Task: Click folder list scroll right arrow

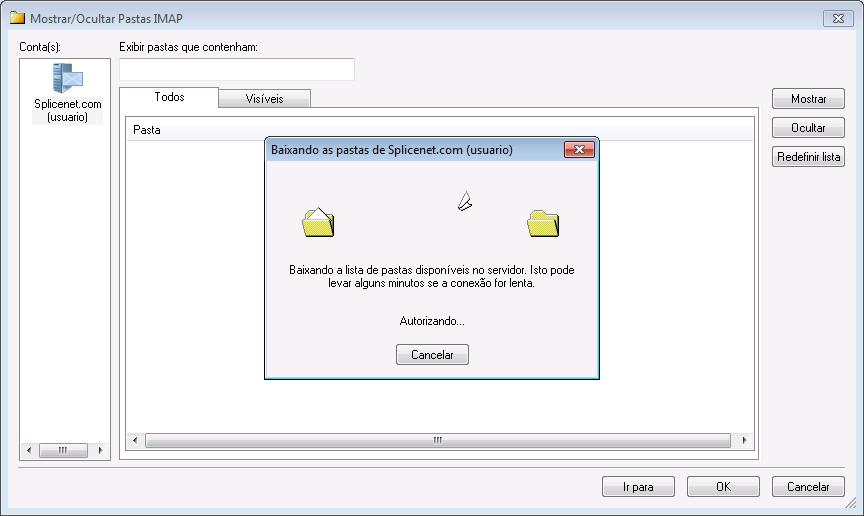Action: [x=744, y=440]
